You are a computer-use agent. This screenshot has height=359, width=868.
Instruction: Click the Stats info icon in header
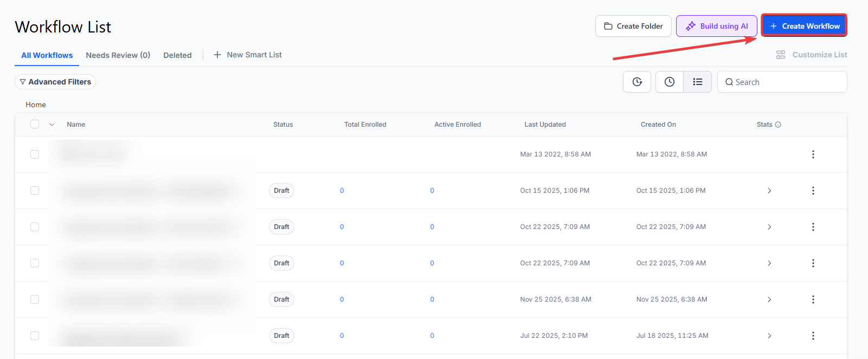pos(778,125)
